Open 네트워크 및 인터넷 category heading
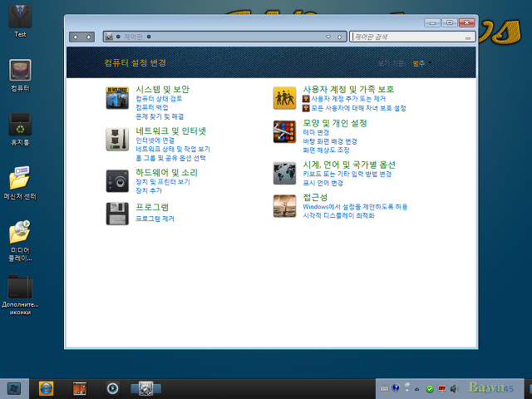The image size is (532, 399). pyautogui.click(x=171, y=131)
